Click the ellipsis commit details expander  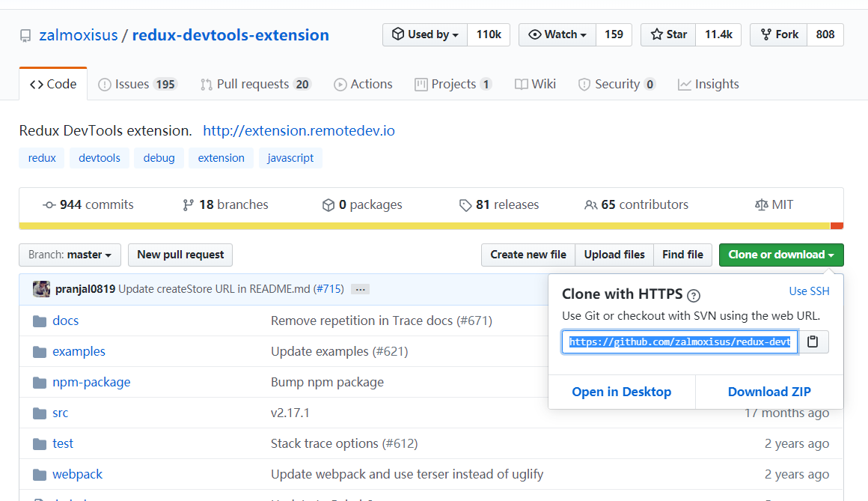[360, 289]
